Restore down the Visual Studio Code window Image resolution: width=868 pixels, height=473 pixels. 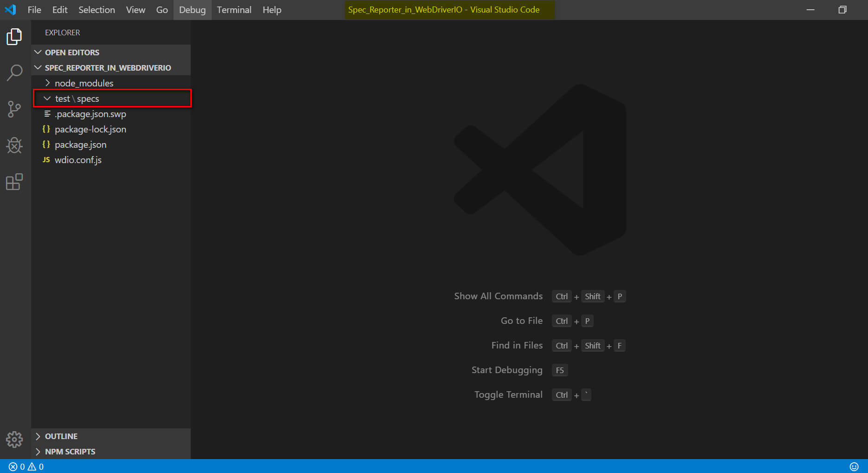click(x=842, y=10)
